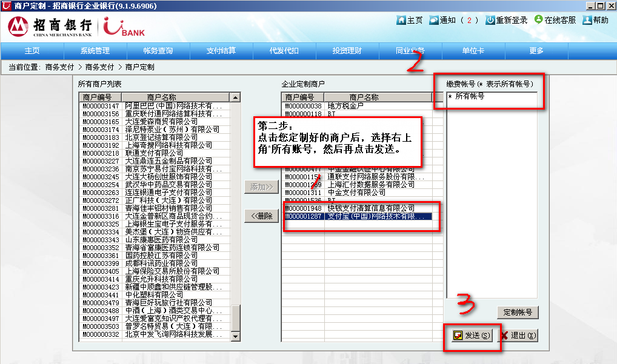This screenshot has height=364, width=617.
Task: Open 在线客服 online support icon
Action: point(539,20)
